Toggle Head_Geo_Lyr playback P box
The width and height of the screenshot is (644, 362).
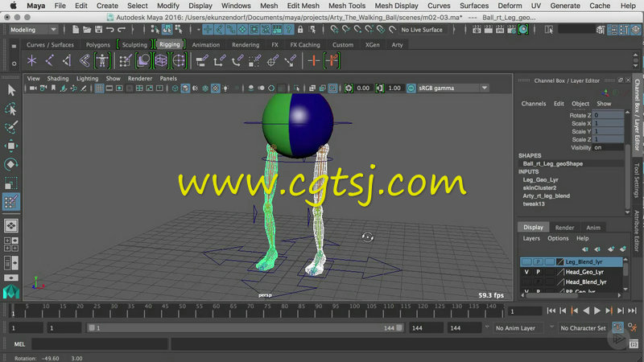click(538, 272)
